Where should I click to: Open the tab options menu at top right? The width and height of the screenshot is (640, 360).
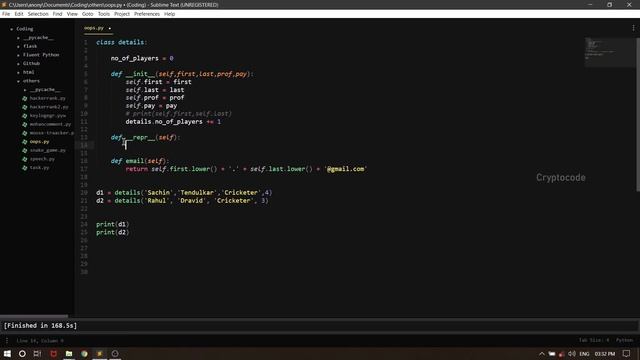(633, 28)
